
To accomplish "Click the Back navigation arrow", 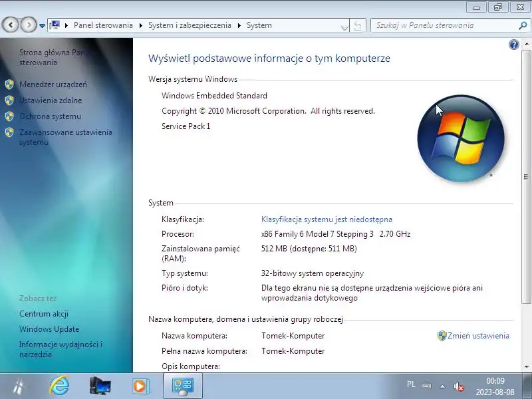I will [11, 25].
